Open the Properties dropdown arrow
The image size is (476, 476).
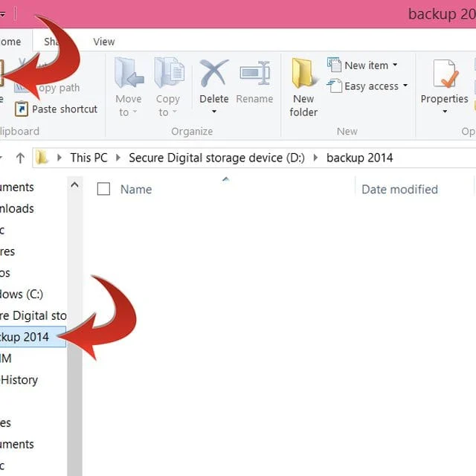click(445, 112)
